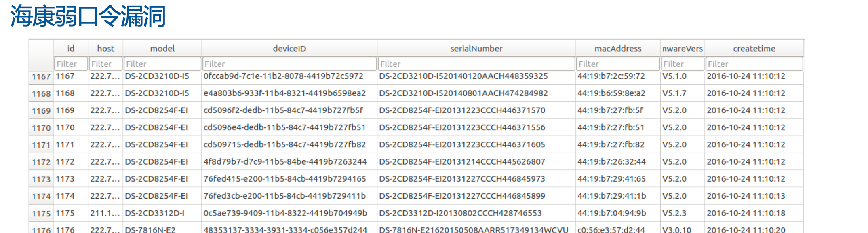This screenshot has height=233, width=868.
Task: Select MAC address 44:19:b7:27:fb:51
Action: [618, 127]
